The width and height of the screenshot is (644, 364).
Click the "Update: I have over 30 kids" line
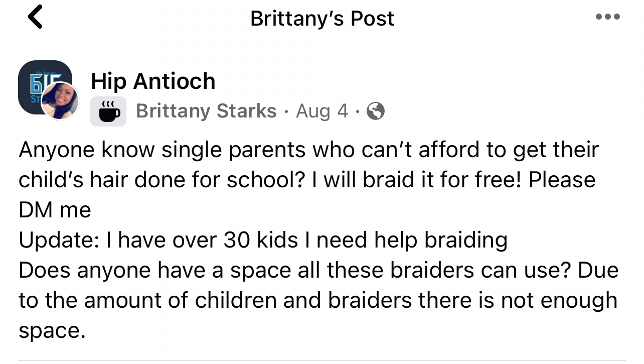[158, 240]
